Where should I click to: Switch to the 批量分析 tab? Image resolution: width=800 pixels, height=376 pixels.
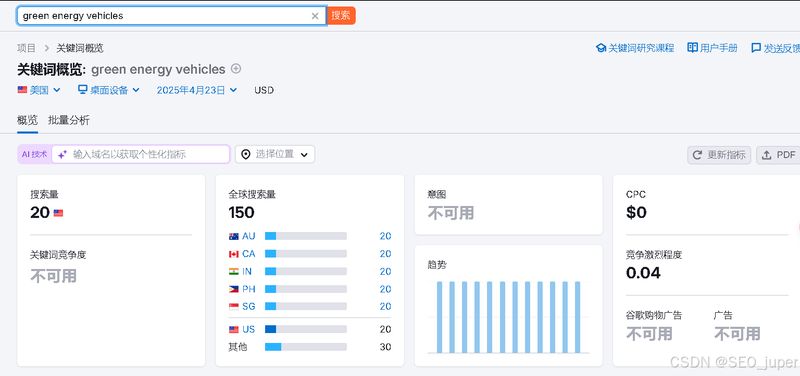point(69,120)
